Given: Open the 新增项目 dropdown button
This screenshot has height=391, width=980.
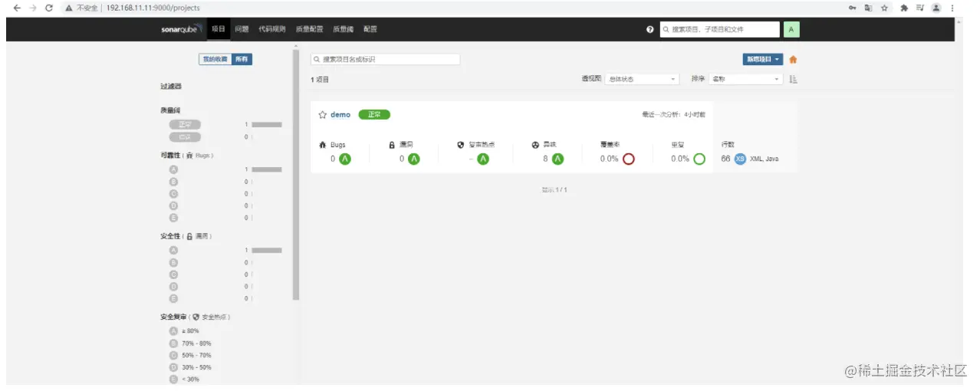Looking at the screenshot, I should (x=762, y=59).
